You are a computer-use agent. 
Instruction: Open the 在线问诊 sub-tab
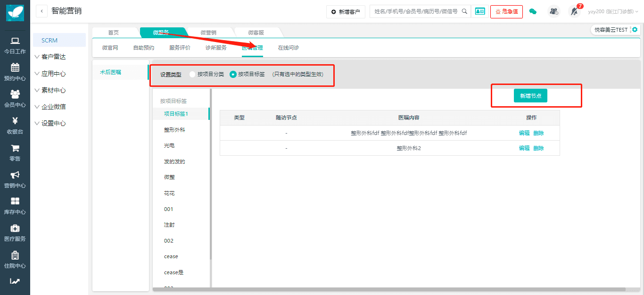(x=288, y=48)
